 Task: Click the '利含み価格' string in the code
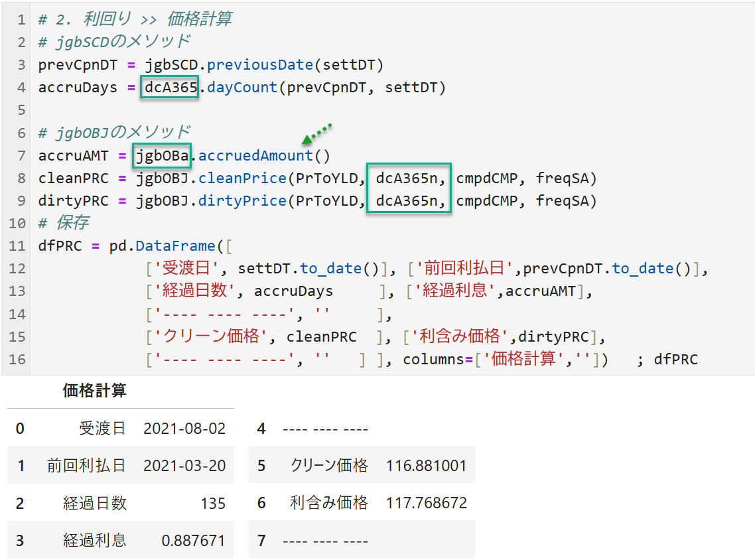tap(460, 336)
